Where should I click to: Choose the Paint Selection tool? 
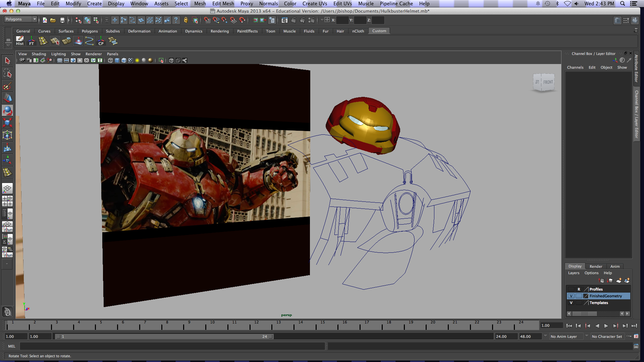click(7, 86)
